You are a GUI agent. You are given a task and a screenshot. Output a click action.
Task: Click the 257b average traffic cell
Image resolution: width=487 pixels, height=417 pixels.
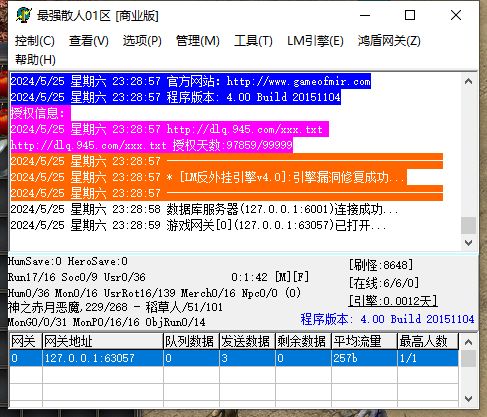click(364, 358)
